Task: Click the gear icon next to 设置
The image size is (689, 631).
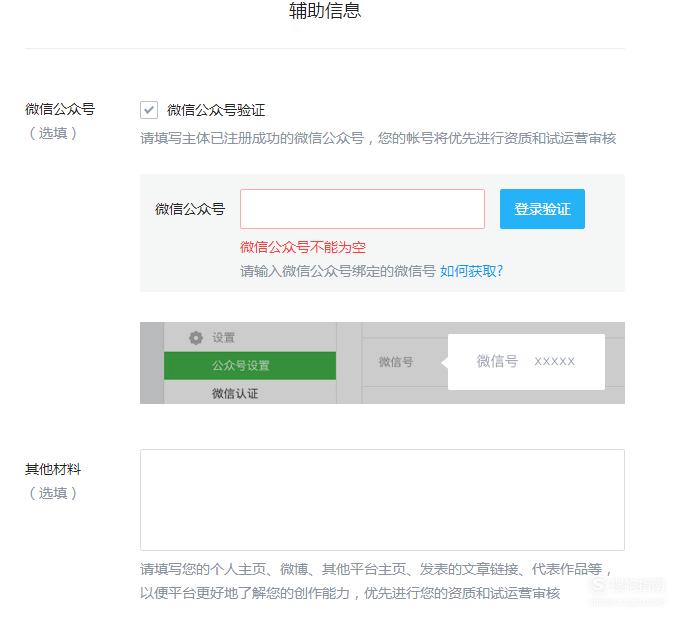Action: pyautogui.click(x=196, y=337)
